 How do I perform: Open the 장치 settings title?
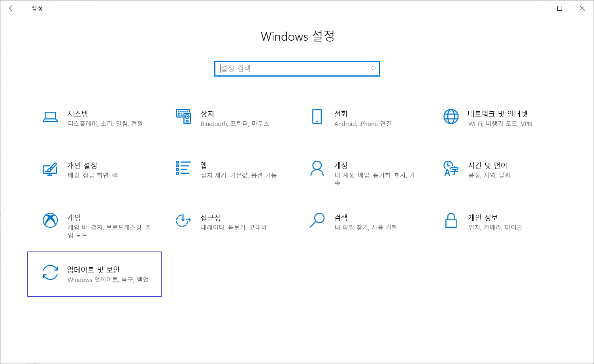tap(207, 114)
